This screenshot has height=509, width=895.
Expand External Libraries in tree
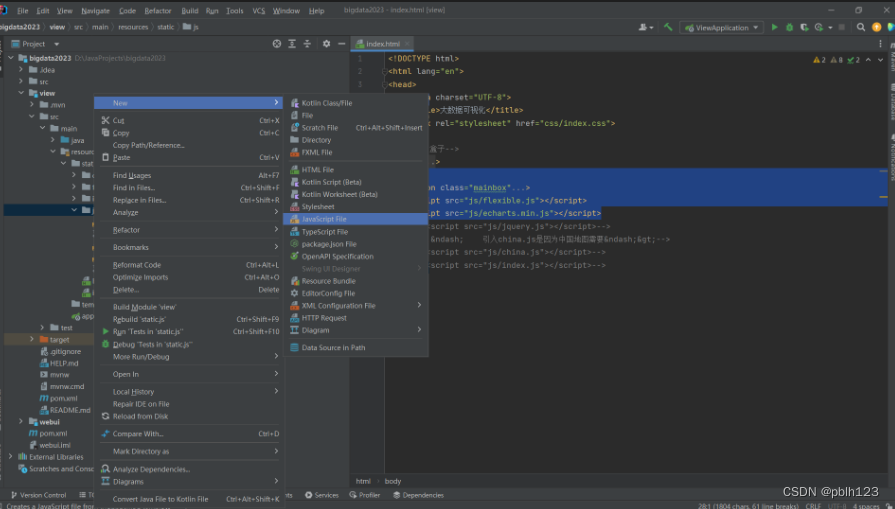coord(11,457)
